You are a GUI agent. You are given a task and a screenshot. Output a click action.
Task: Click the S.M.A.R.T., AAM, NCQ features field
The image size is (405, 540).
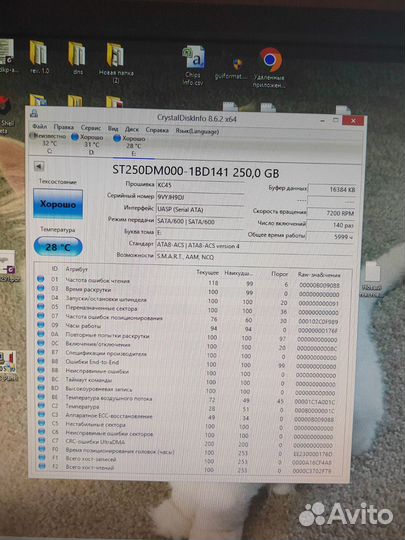point(254,257)
